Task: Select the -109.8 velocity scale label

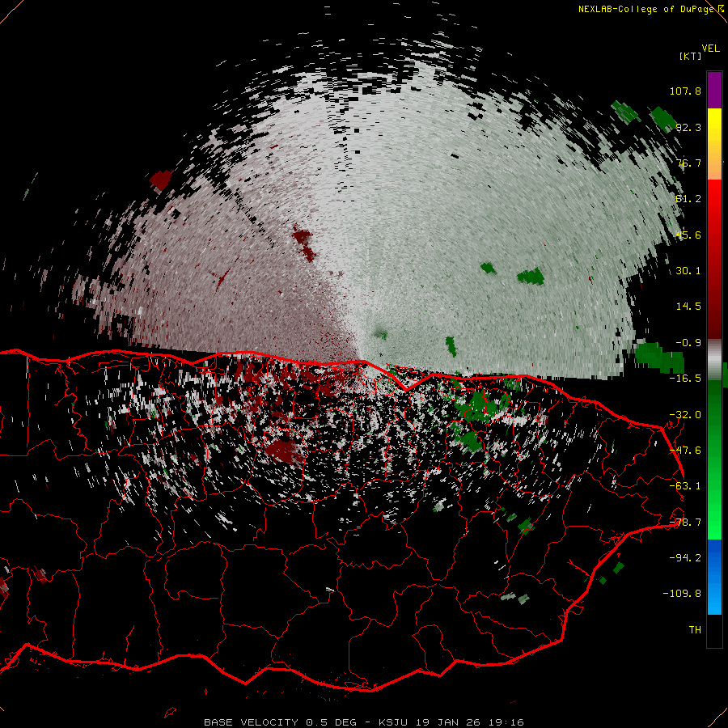Action: [x=682, y=594]
